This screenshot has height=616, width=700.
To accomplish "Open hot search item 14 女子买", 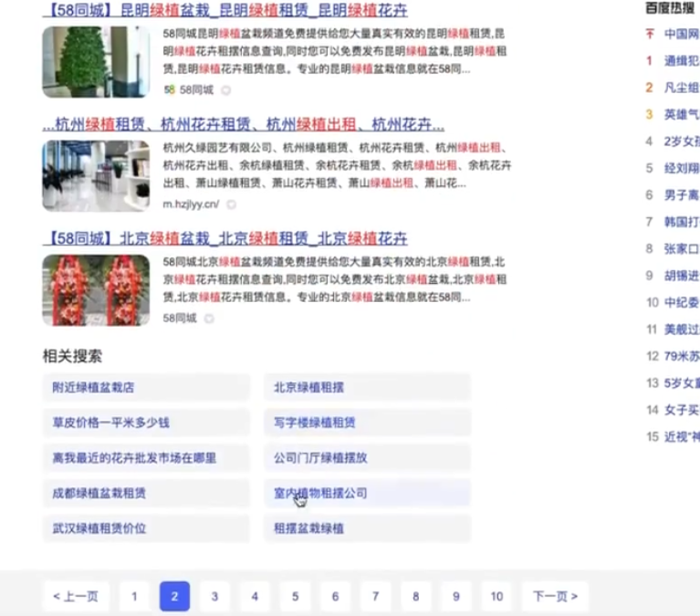I will [682, 410].
